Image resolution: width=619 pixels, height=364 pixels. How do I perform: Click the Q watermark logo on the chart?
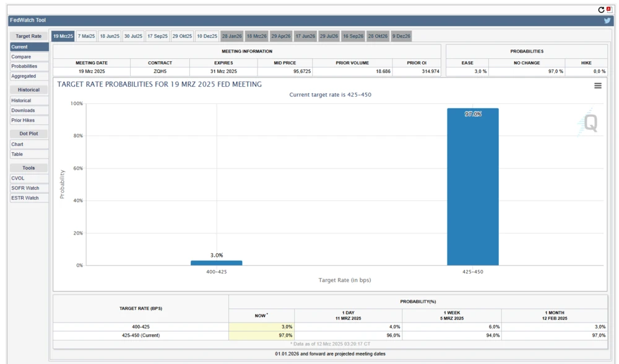coord(592,124)
